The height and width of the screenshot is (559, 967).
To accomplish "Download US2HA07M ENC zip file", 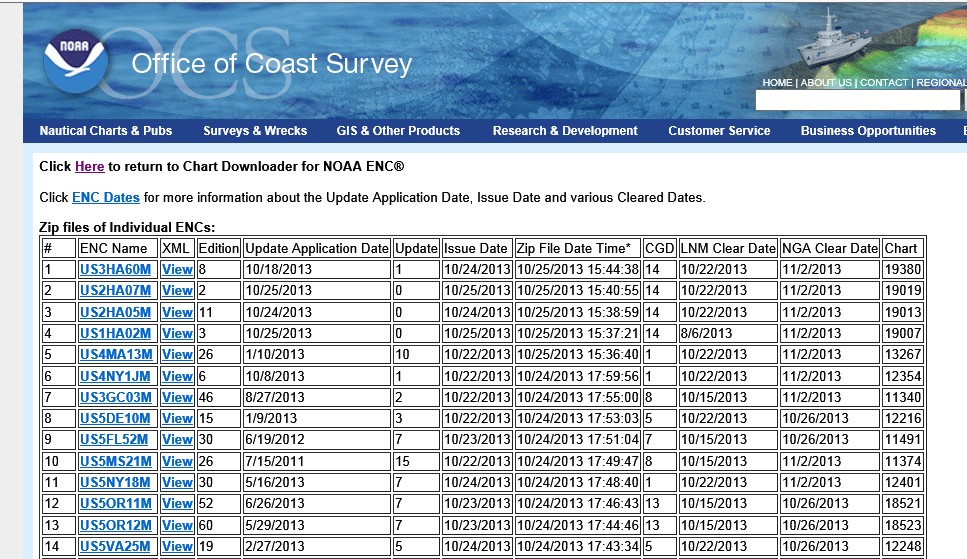I will (115, 291).
